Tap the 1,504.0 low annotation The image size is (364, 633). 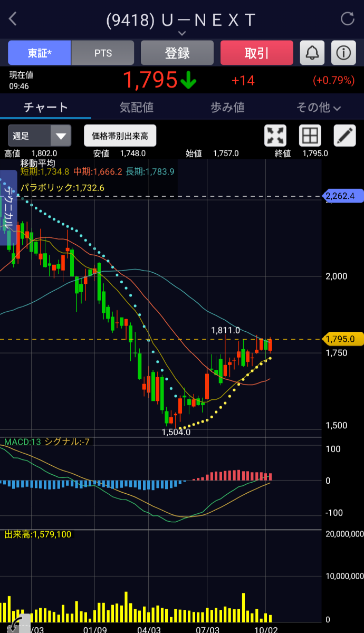pyautogui.click(x=176, y=432)
